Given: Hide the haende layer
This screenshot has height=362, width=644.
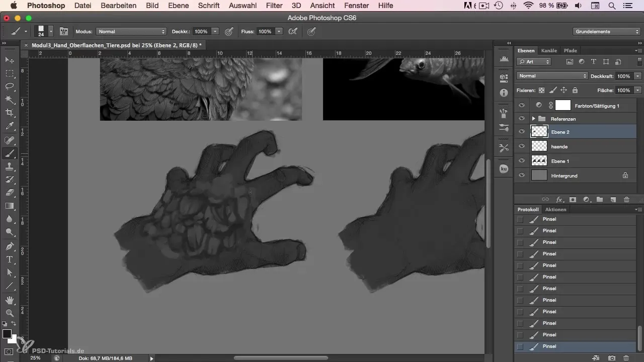Looking at the screenshot, I should 522,146.
